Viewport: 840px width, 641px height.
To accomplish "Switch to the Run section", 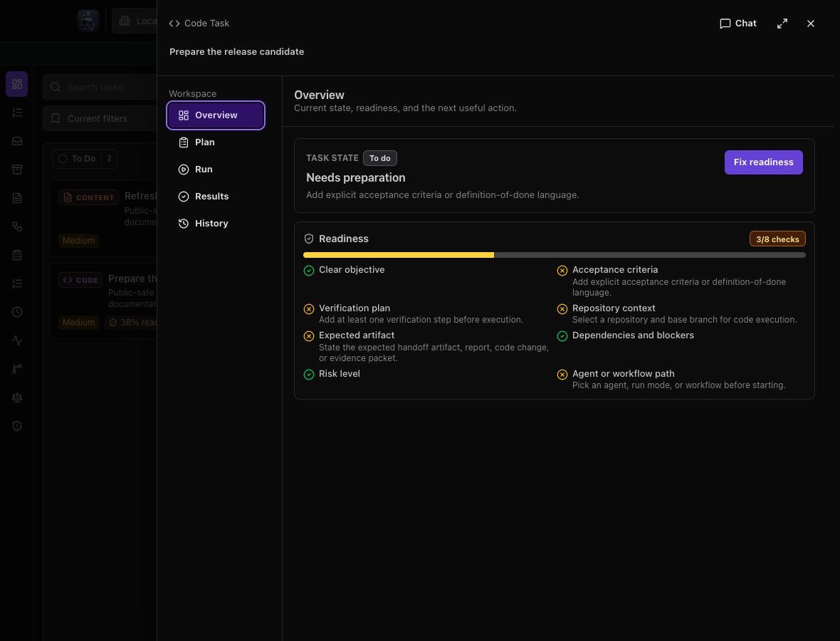I will (x=216, y=170).
